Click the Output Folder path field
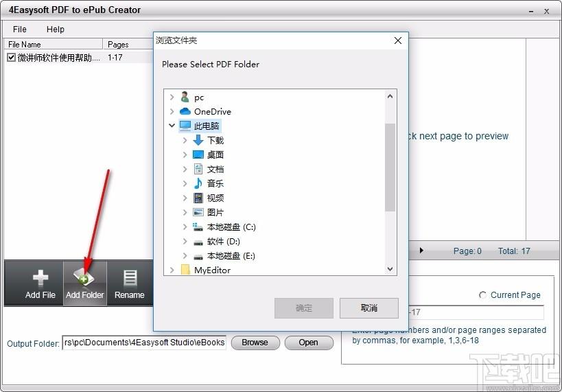Viewport: 562px width, 392px height. 144,343
